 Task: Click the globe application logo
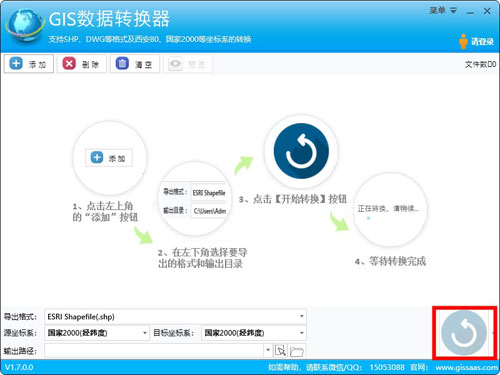coord(25,26)
